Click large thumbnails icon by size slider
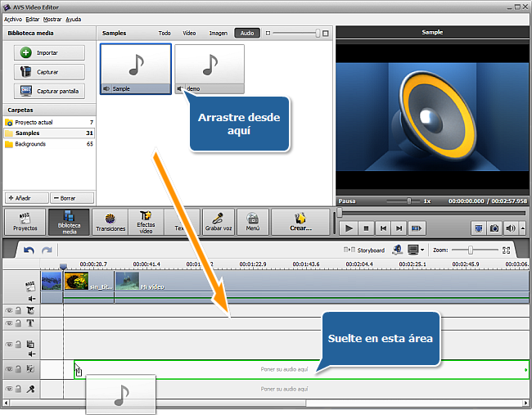 pyautogui.click(x=326, y=34)
